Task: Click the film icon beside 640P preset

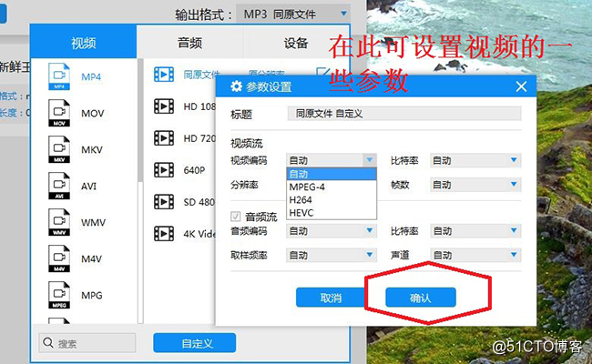Action: 164,170
